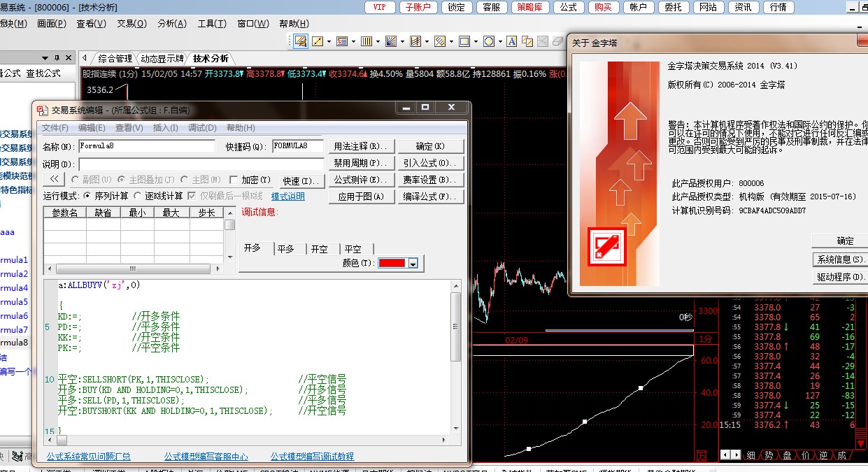Click the red color swatch beside 颜色
This screenshot has height=472, width=868.
[392, 263]
